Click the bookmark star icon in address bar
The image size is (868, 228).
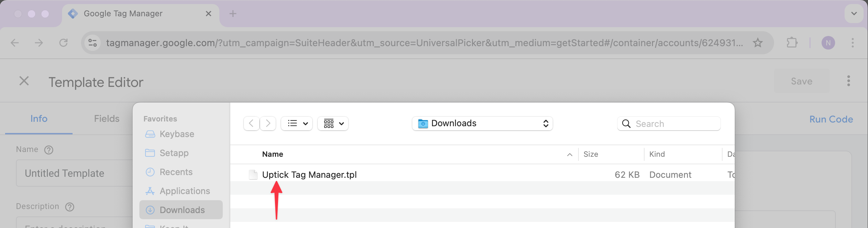pyautogui.click(x=757, y=43)
